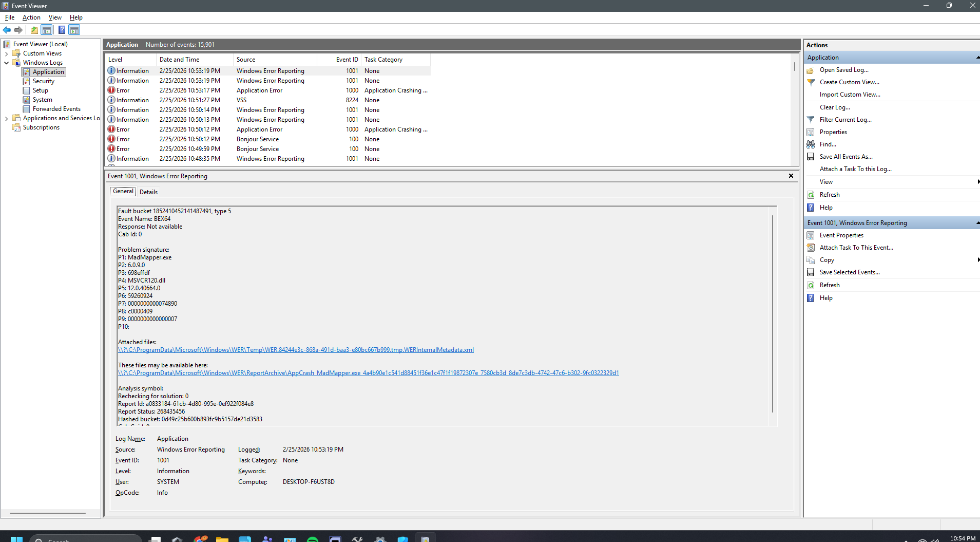The height and width of the screenshot is (542, 980).
Task: Open a saved log via the folder toolbar icon
Action: [34, 30]
